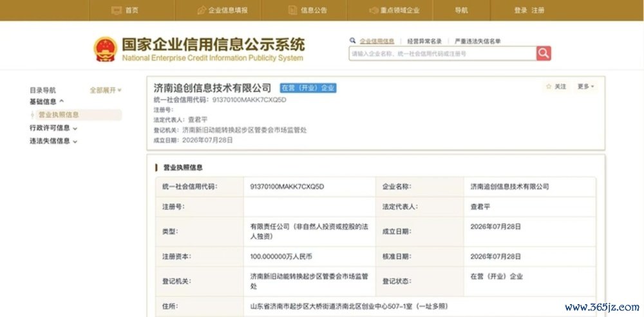Click 注册资本 value 100.000000万人民币
Viewport: 644px width, 317px height.
(x=281, y=257)
